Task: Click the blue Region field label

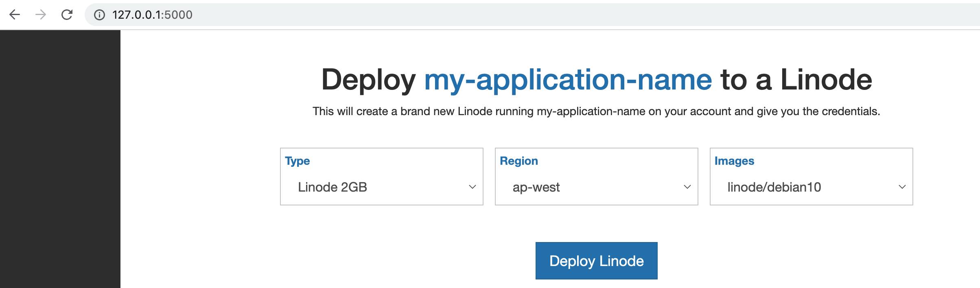Action: pos(518,161)
